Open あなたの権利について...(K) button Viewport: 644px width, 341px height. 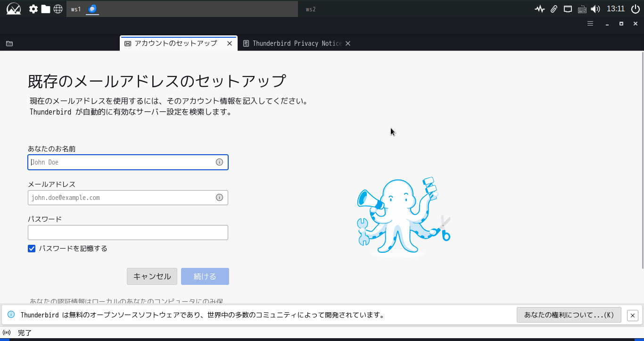pyautogui.click(x=569, y=315)
